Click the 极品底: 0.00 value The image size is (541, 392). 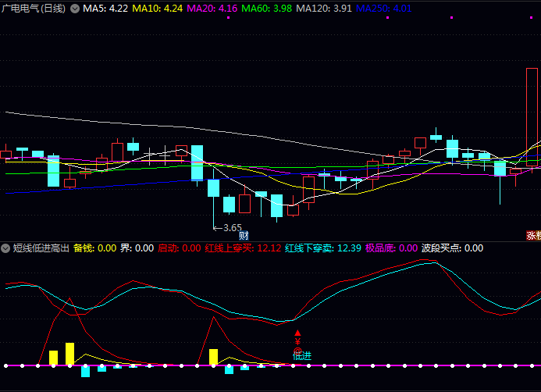coord(391,248)
